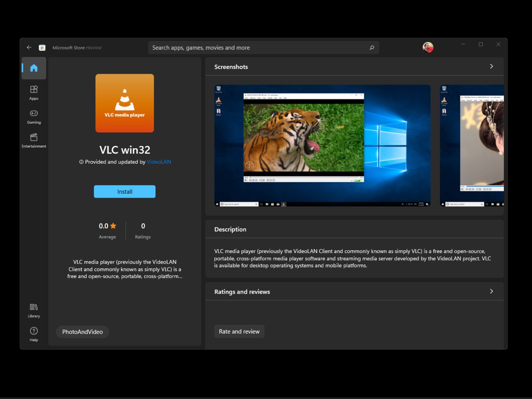
Task: Click the orange star next to the rating
Action: [114, 226]
